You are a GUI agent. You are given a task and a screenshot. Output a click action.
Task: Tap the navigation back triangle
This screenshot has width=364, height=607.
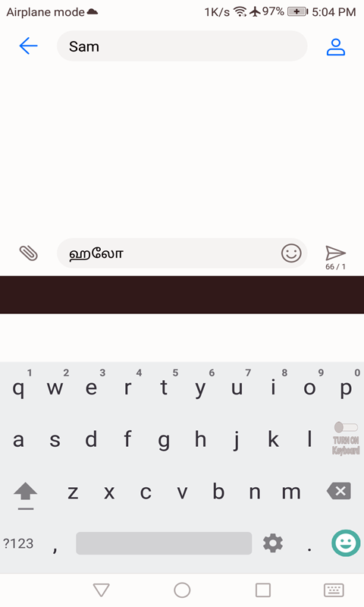point(102,590)
